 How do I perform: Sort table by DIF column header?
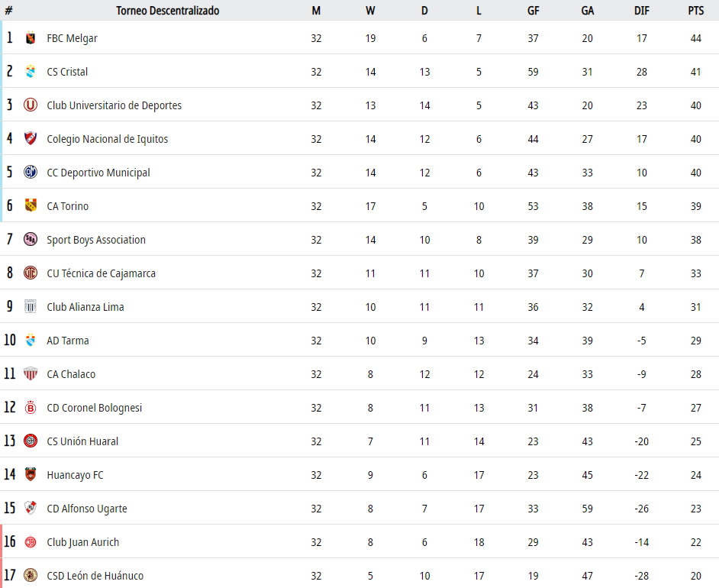[641, 11]
